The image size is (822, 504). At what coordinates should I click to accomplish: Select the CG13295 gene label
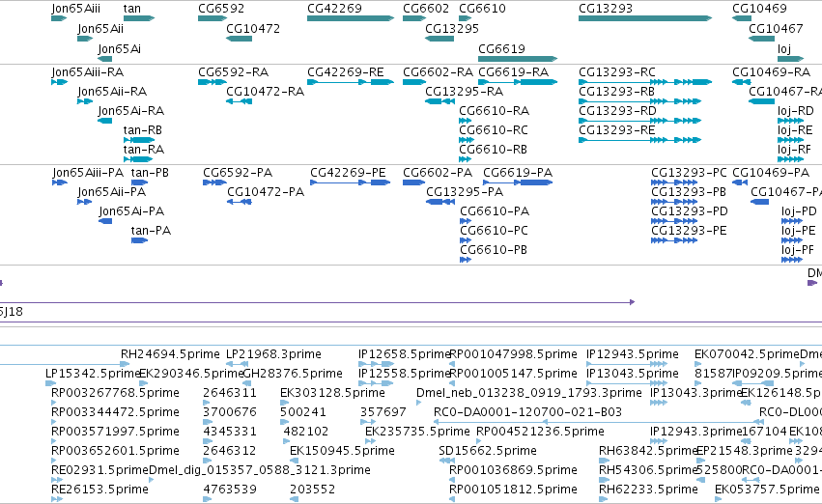(452, 28)
